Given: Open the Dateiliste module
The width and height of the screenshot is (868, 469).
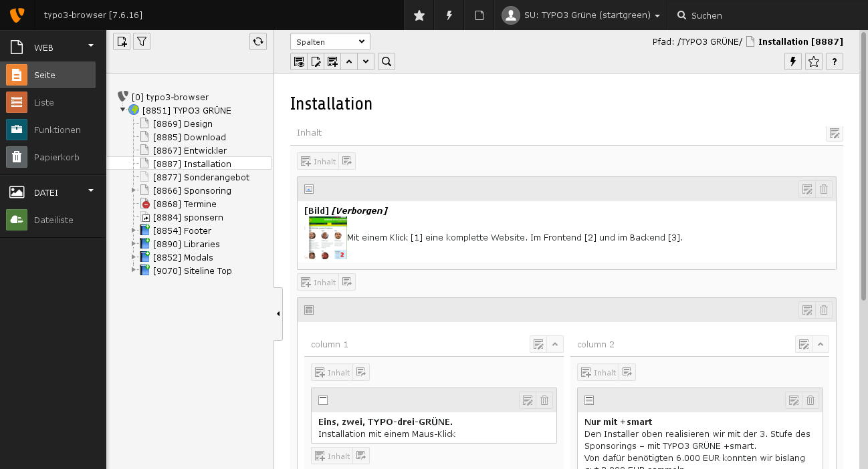Looking at the screenshot, I should [48, 220].
